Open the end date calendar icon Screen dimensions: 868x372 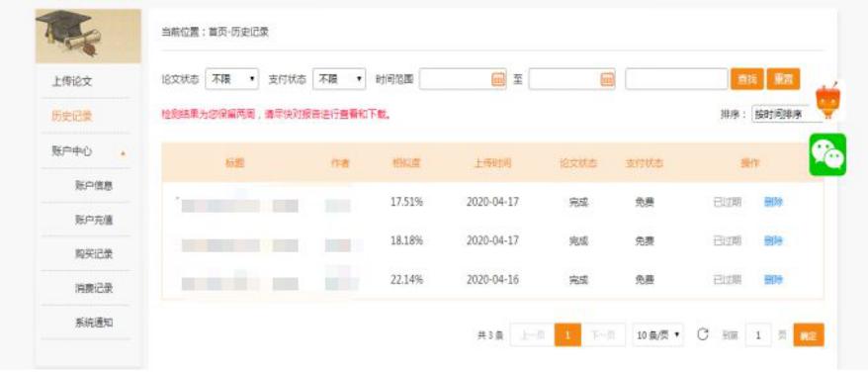coord(608,79)
